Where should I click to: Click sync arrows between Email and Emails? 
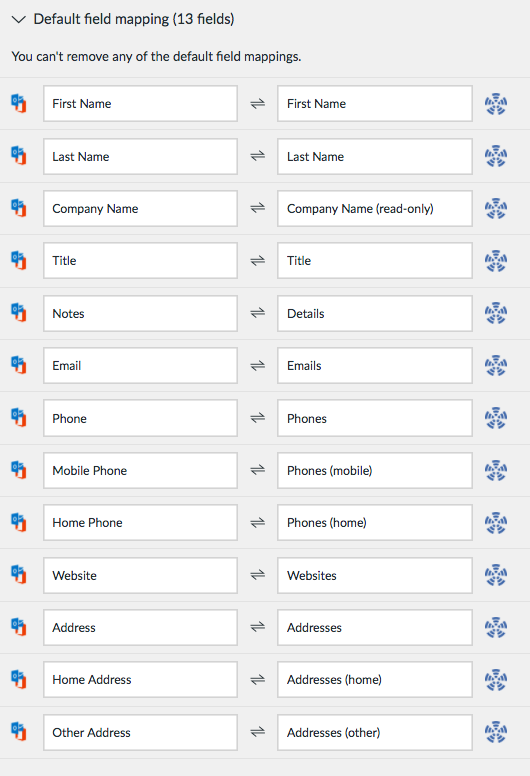point(257,366)
